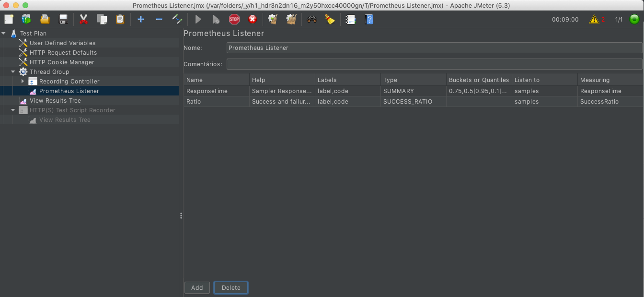644x297 pixels.
Task: Open the function helper dialog
Action: point(350,19)
